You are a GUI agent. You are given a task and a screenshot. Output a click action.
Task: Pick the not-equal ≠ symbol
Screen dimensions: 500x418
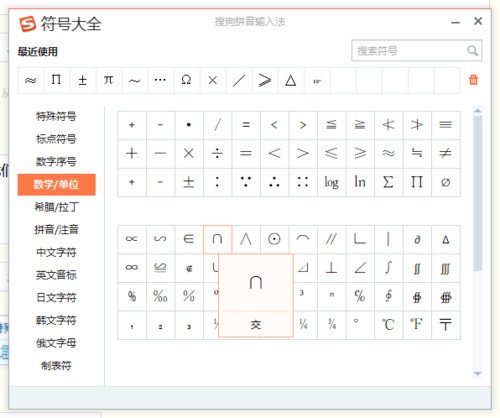[x=446, y=154]
